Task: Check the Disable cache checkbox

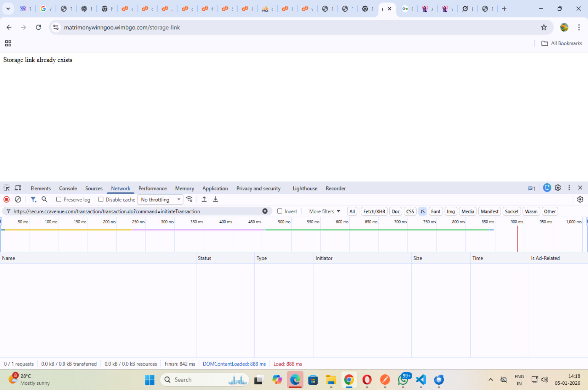Action: point(101,200)
